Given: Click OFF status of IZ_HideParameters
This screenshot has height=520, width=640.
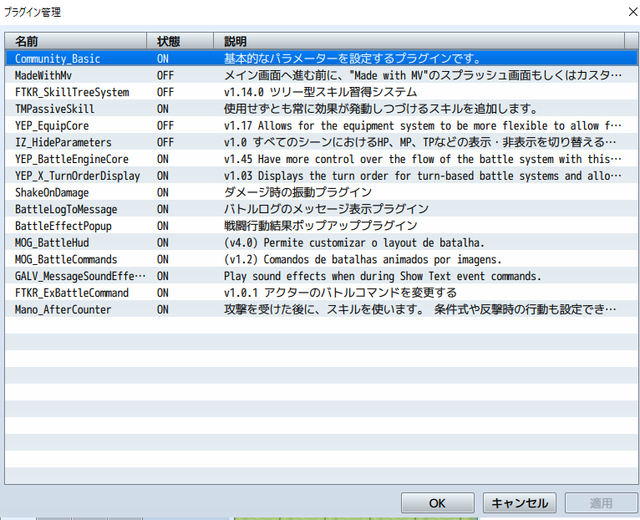Looking at the screenshot, I should point(165,142).
